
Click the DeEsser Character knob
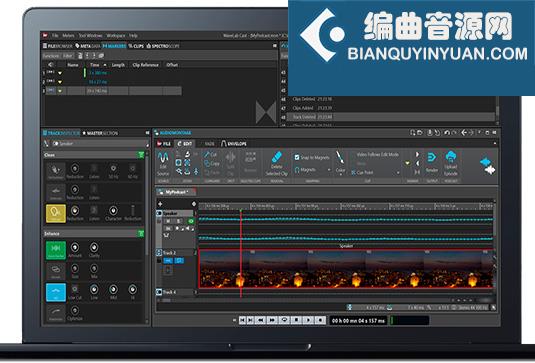[113, 210]
